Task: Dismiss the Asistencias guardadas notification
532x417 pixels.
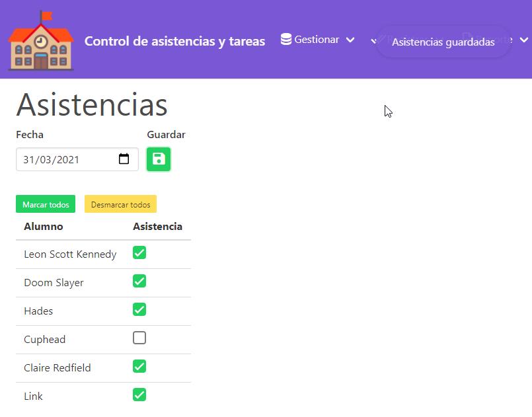Action: point(443,42)
